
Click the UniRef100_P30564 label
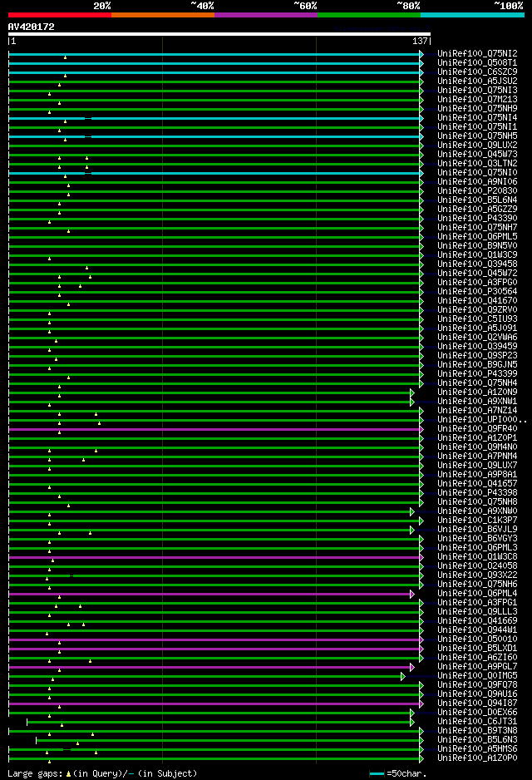pos(477,291)
